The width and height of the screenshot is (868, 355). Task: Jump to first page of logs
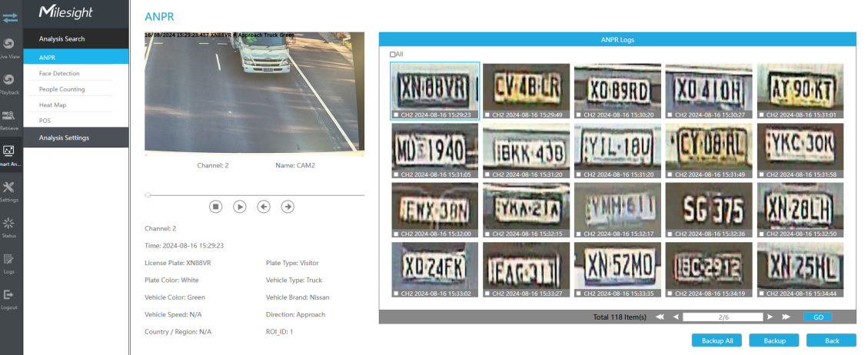click(660, 317)
